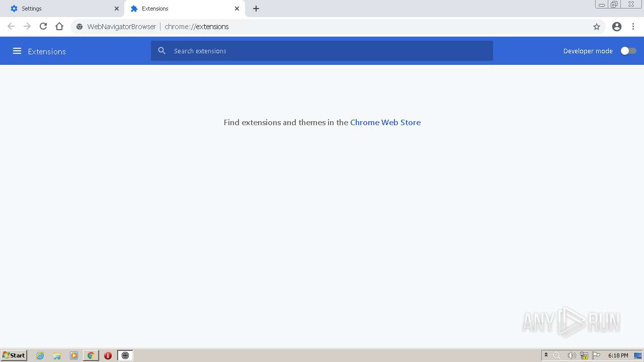This screenshot has width=644, height=362.
Task: Go forward one page
Action: [27, 27]
